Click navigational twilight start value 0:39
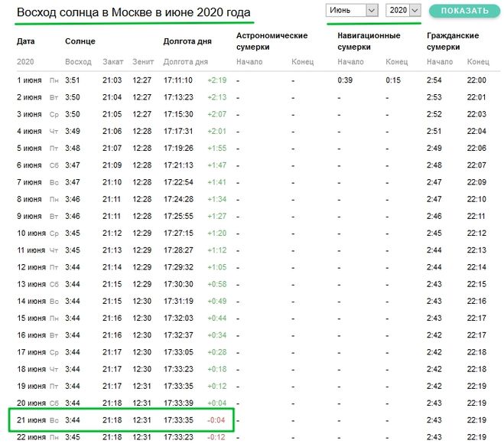 pos(346,80)
